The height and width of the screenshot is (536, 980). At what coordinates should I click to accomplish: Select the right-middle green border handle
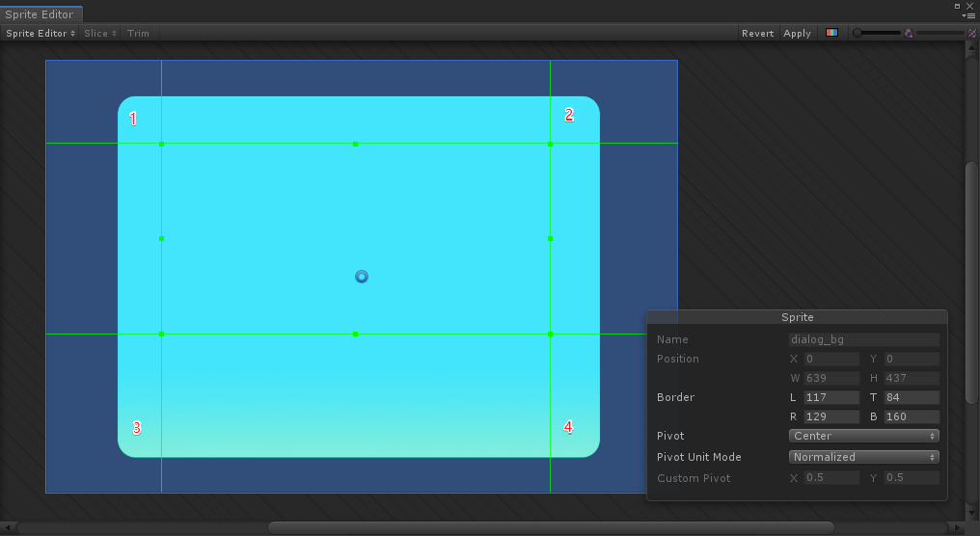pyautogui.click(x=550, y=239)
